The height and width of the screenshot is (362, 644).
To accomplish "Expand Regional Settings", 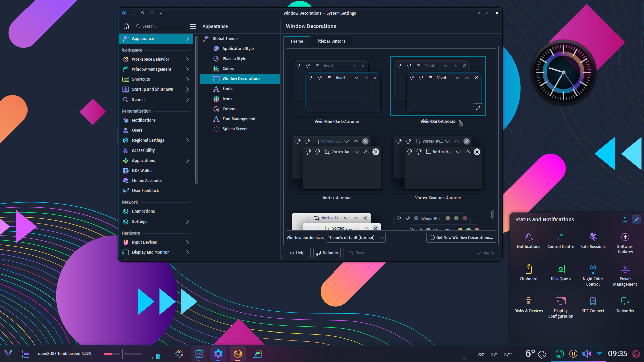I will point(187,140).
